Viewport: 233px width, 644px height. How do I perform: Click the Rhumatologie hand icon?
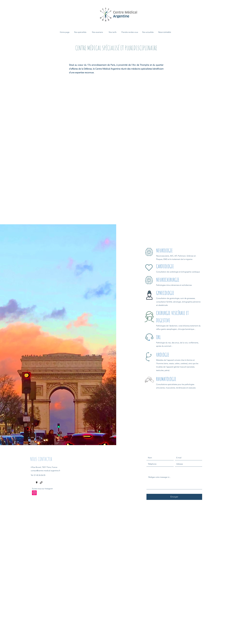[149, 380]
